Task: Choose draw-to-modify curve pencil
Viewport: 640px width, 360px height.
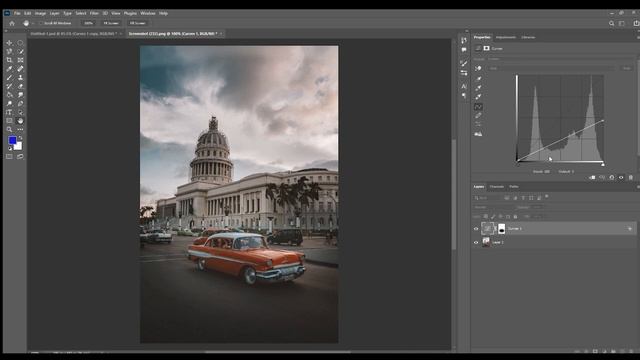Action: 478,116
